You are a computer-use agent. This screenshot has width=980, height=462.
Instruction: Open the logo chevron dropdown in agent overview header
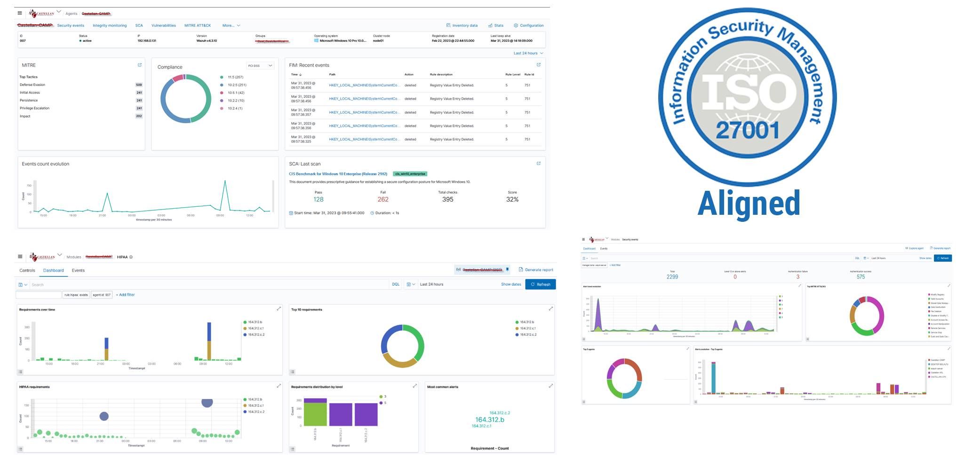tap(59, 11)
